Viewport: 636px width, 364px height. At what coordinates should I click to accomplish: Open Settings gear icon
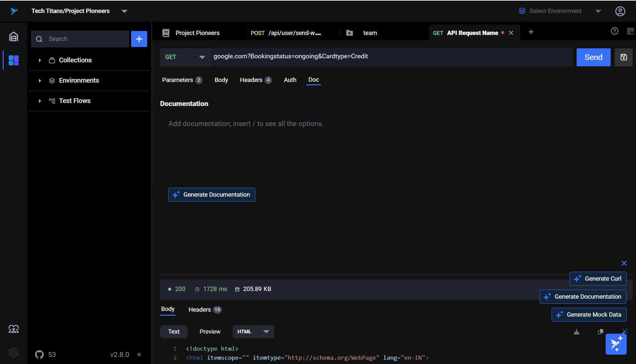14,353
